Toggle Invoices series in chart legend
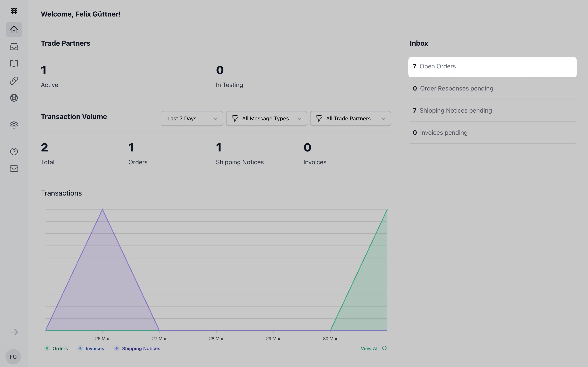 click(91, 348)
